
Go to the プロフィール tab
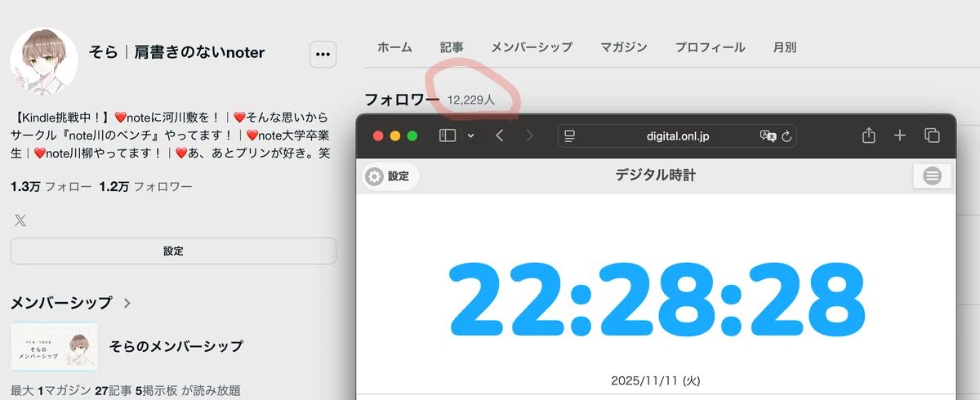710,47
